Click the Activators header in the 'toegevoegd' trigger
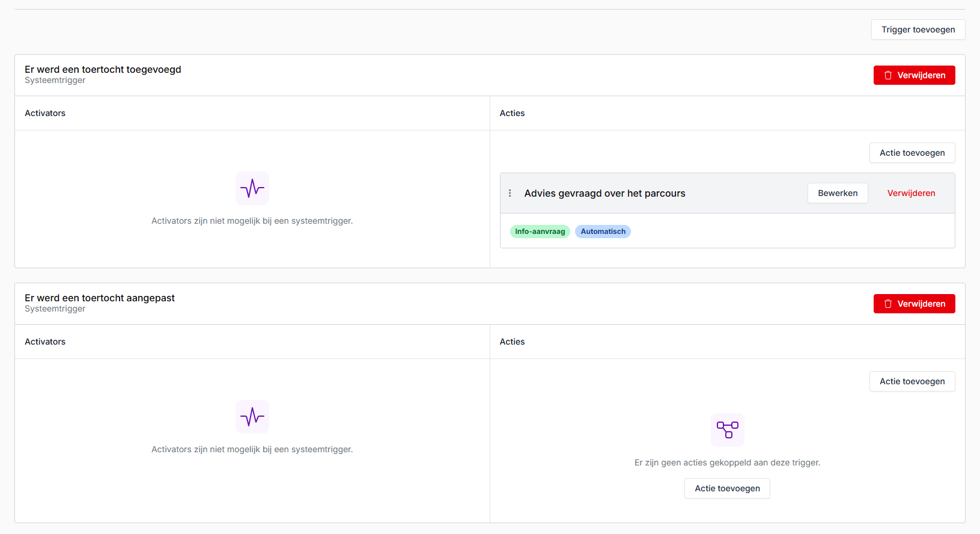 click(45, 113)
